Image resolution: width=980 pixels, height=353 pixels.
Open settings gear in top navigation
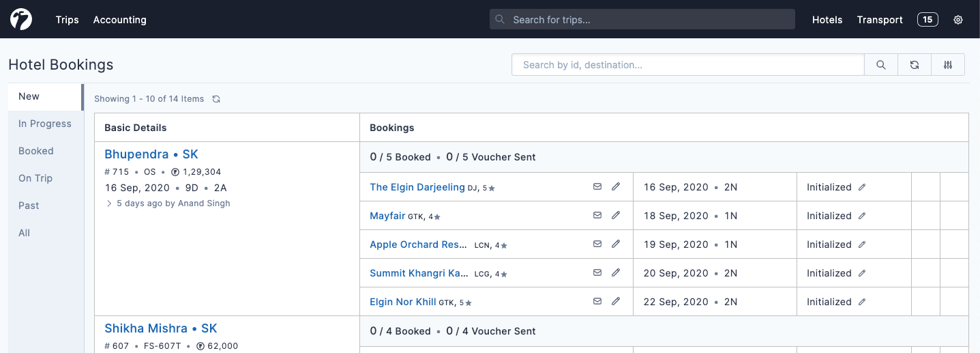coord(958,20)
